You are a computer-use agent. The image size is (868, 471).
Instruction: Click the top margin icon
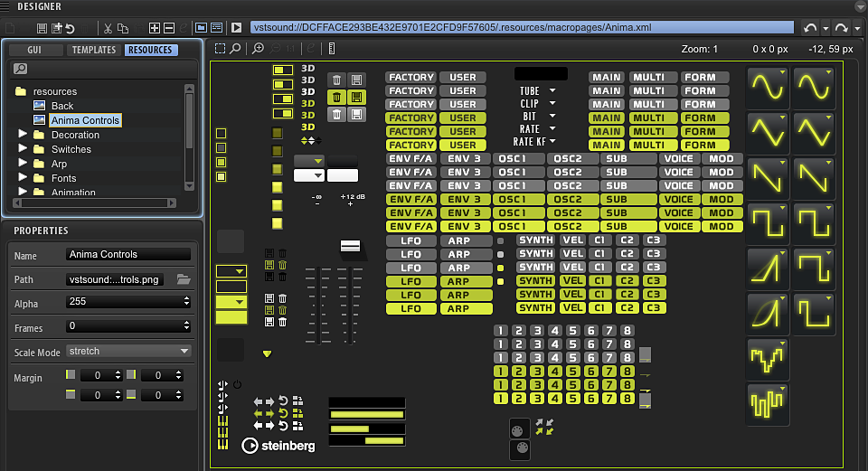(71, 395)
